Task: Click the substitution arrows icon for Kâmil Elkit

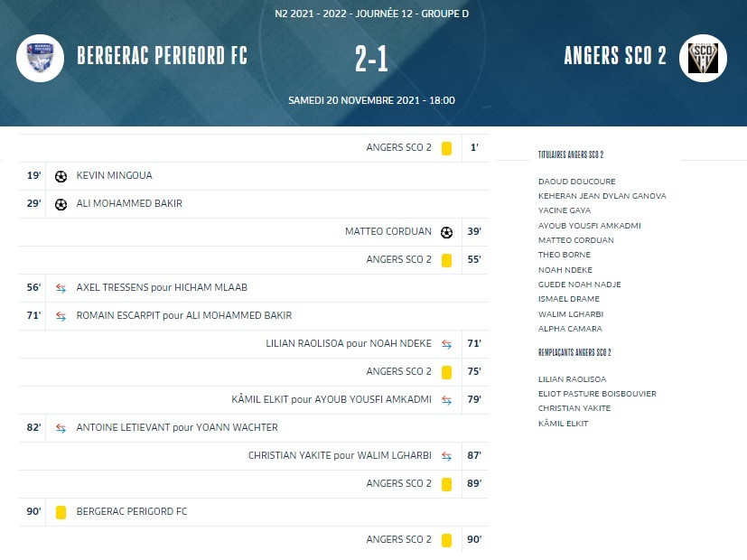Action: pos(446,400)
